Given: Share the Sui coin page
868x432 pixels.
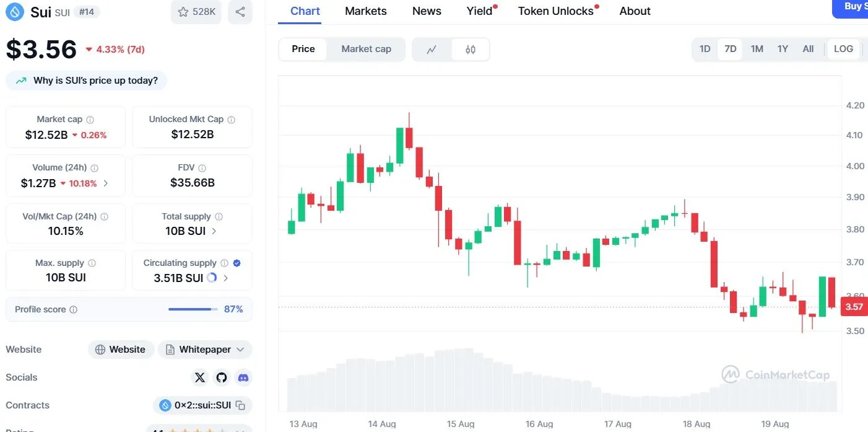Looking at the screenshot, I should pos(240,11).
